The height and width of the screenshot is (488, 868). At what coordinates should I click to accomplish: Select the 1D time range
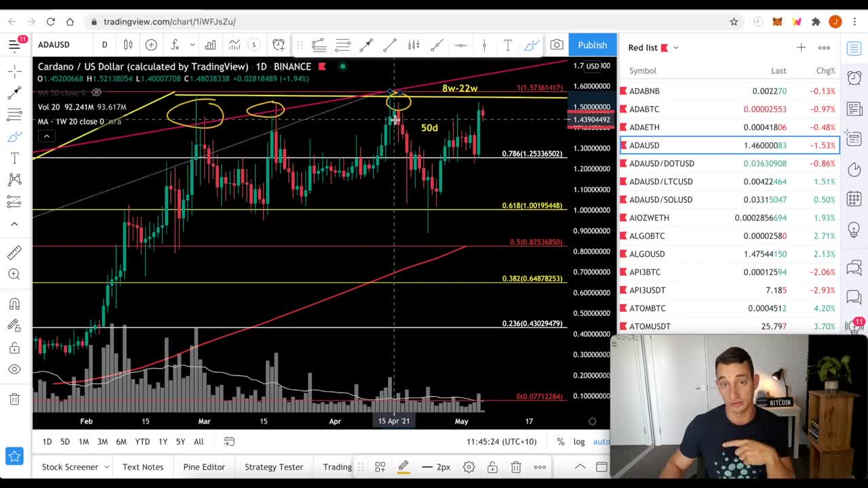[47, 441]
